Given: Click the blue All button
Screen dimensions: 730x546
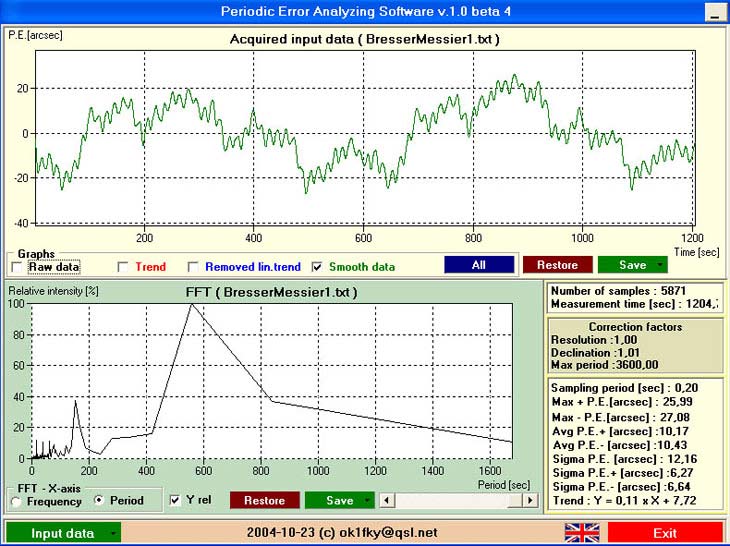Looking at the screenshot, I should [479, 265].
